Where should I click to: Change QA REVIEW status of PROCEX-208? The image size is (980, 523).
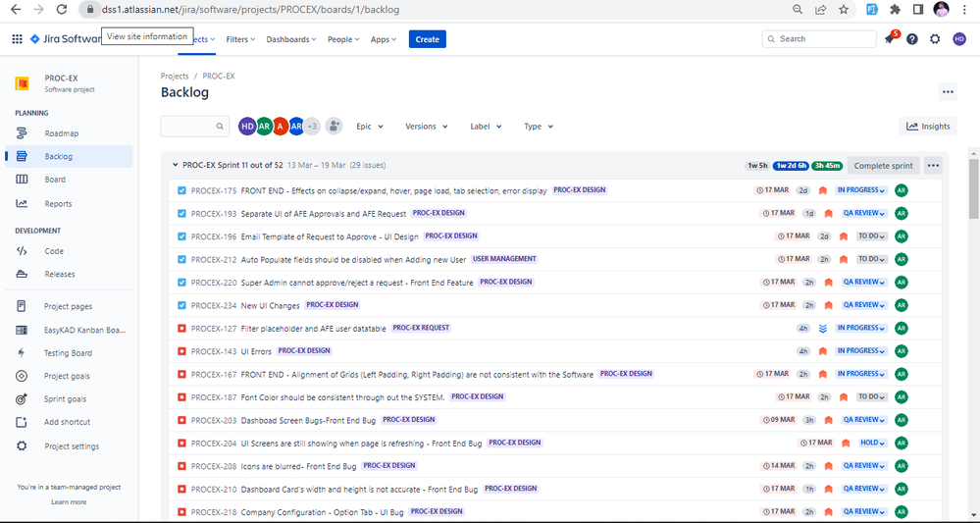pyautogui.click(x=864, y=465)
